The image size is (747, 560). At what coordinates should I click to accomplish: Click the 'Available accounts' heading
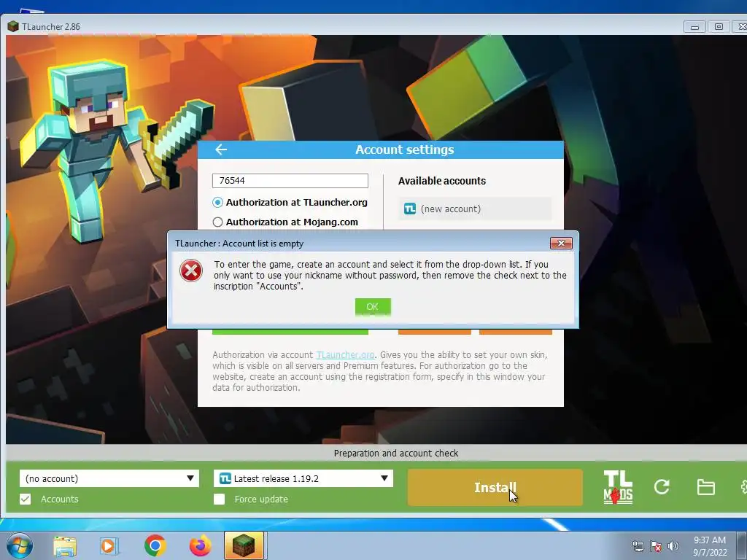[x=442, y=181]
